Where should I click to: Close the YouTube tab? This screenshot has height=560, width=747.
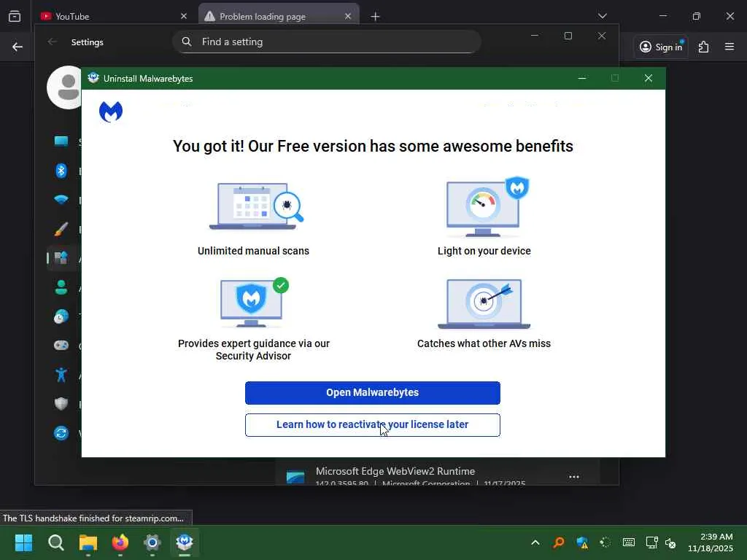(x=184, y=16)
